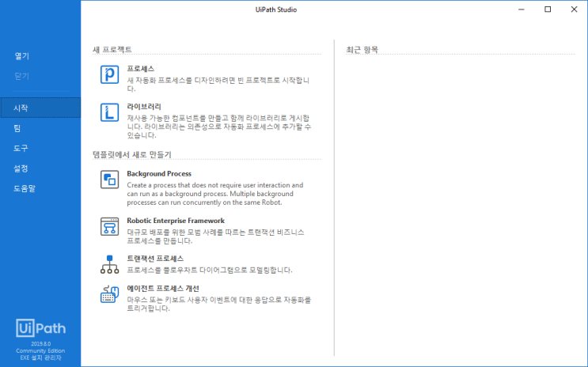Create a new 라이브러리 project title

pos(144,107)
